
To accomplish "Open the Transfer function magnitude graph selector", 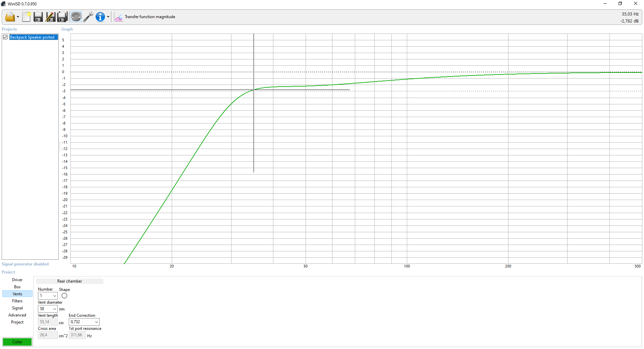I will [x=145, y=17].
